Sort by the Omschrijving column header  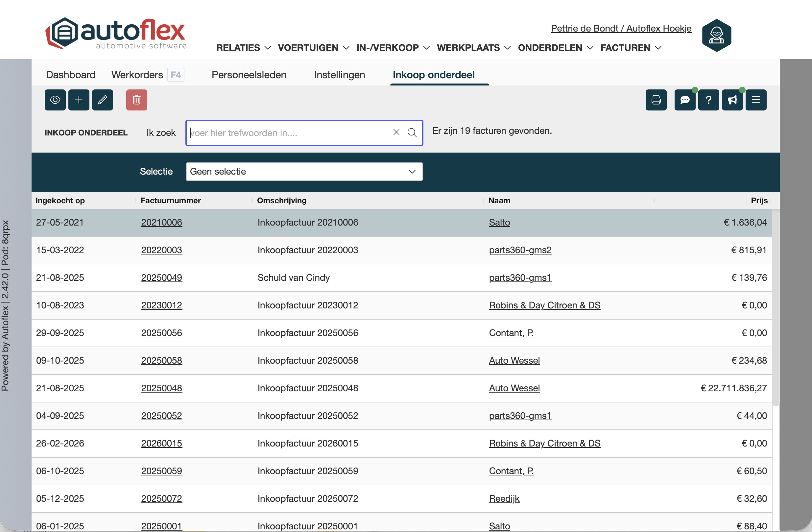[282, 201]
